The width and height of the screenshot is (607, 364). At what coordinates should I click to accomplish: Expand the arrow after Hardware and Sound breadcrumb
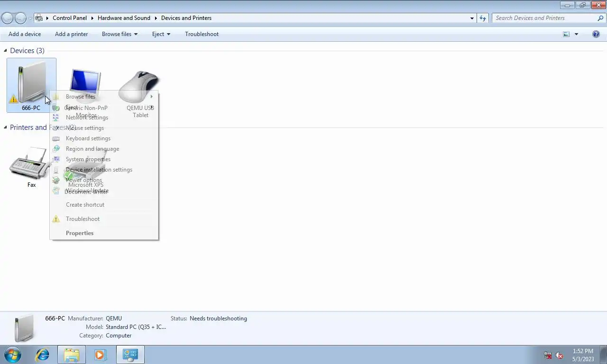(x=156, y=18)
